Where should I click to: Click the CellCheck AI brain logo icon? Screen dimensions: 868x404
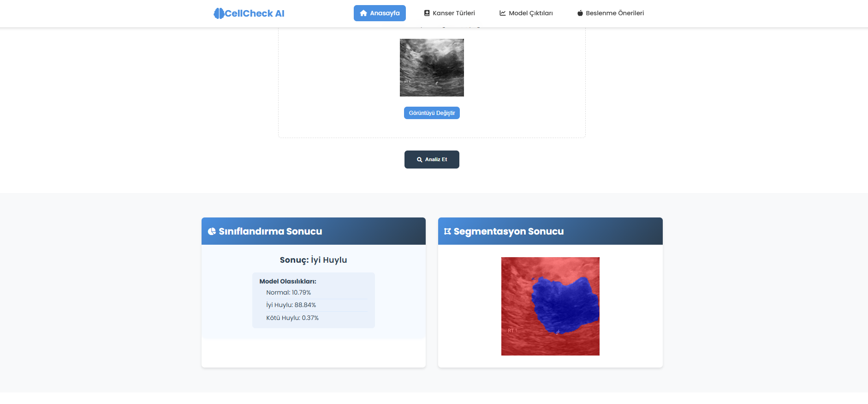coord(219,13)
